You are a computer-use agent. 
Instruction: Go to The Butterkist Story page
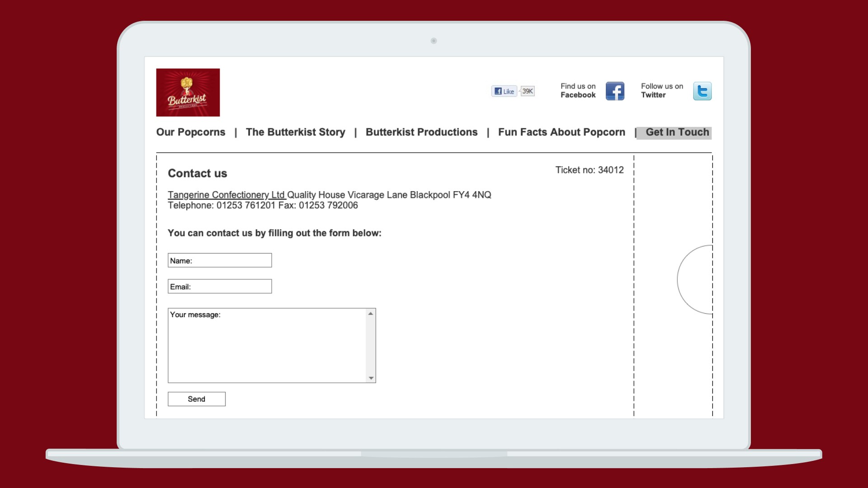(x=295, y=132)
